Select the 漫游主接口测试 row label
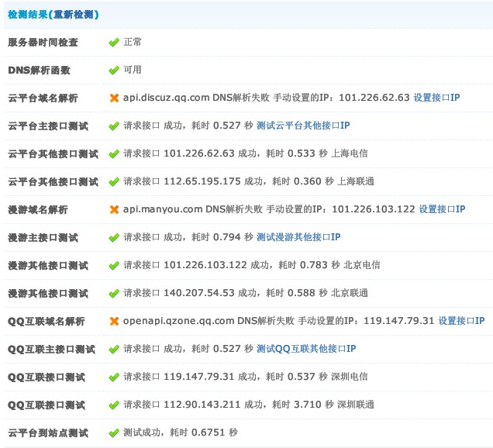The height and width of the screenshot is (448, 493). [x=43, y=238]
